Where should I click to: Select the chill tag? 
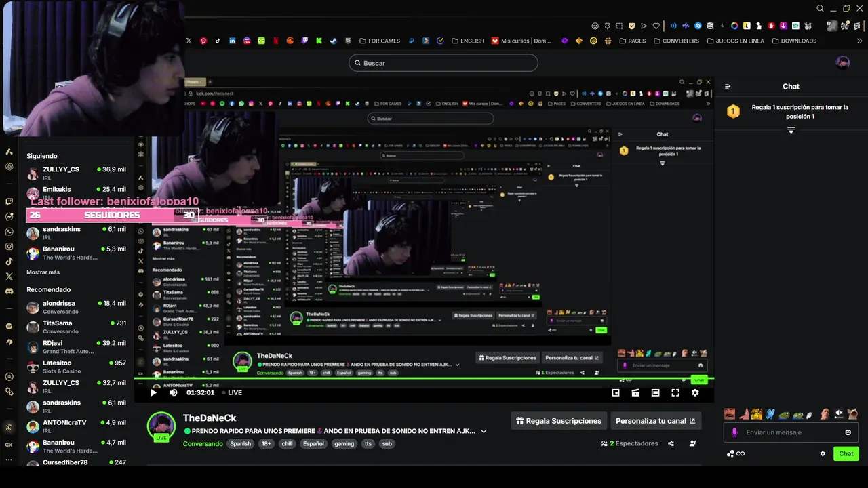pos(288,444)
